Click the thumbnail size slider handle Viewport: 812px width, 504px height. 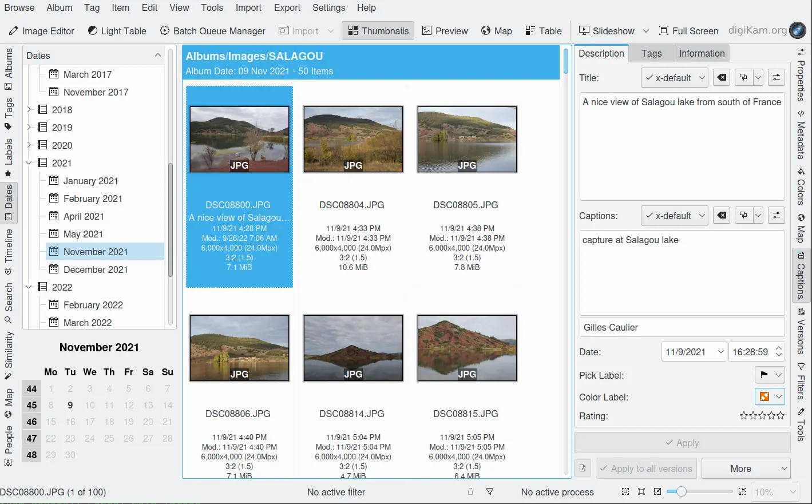[x=680, y=492]
